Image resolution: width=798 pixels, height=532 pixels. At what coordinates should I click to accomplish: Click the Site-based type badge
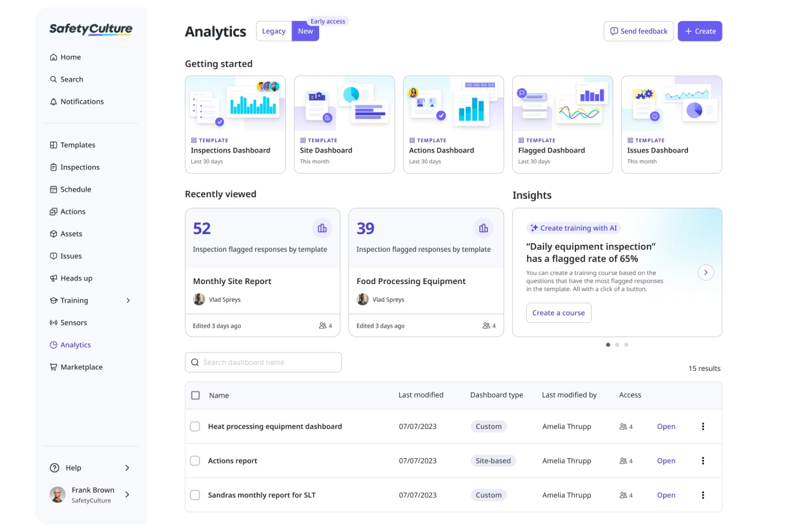click(x=493, y=461)
